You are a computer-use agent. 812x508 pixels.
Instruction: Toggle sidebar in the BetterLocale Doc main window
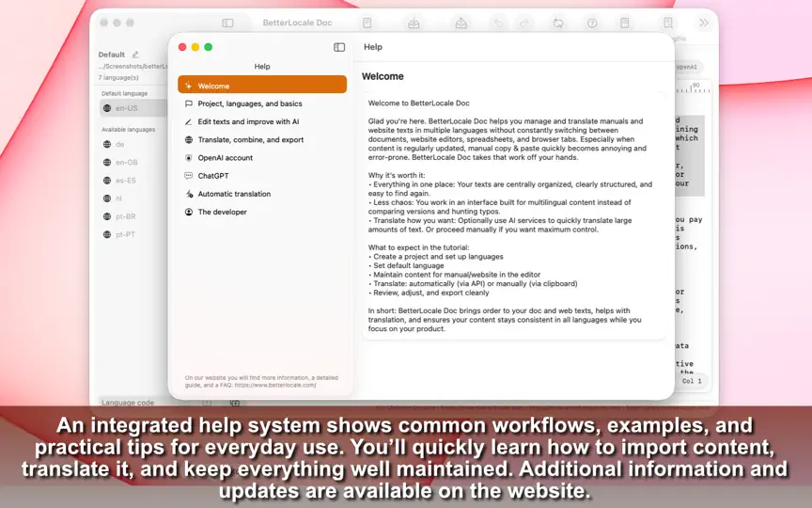pos(227,23)
